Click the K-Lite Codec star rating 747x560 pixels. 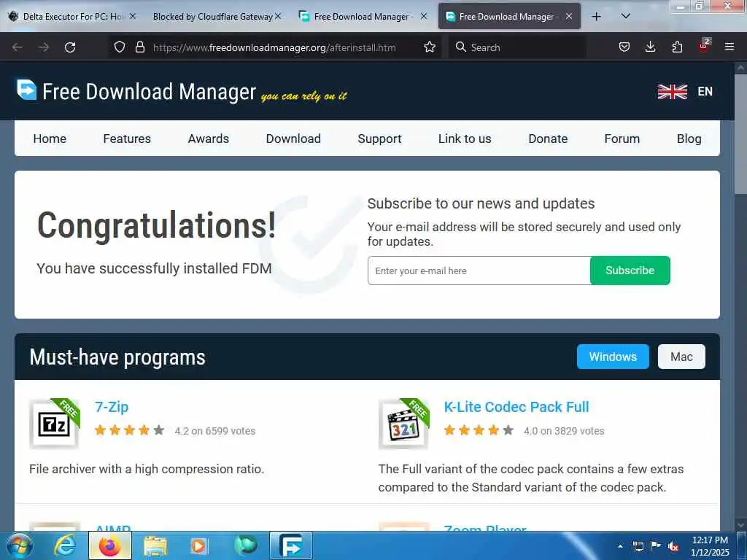click(x=479, y=430)
